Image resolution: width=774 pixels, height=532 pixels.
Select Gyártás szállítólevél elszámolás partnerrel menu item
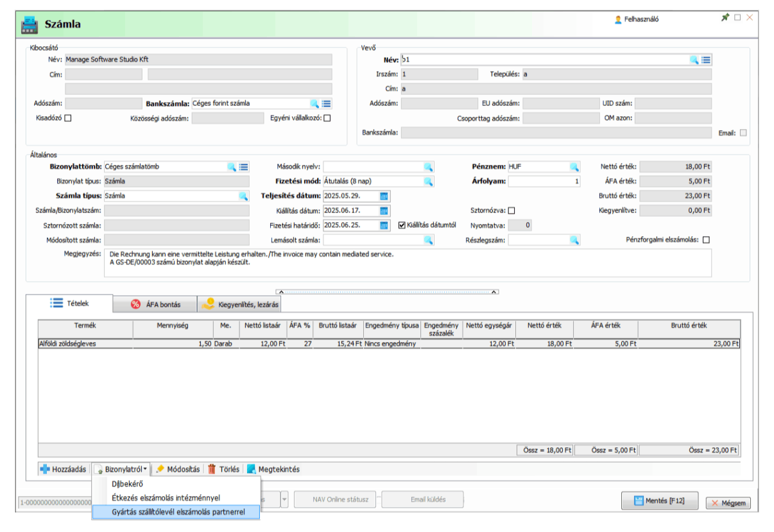(x=176, y=511)
